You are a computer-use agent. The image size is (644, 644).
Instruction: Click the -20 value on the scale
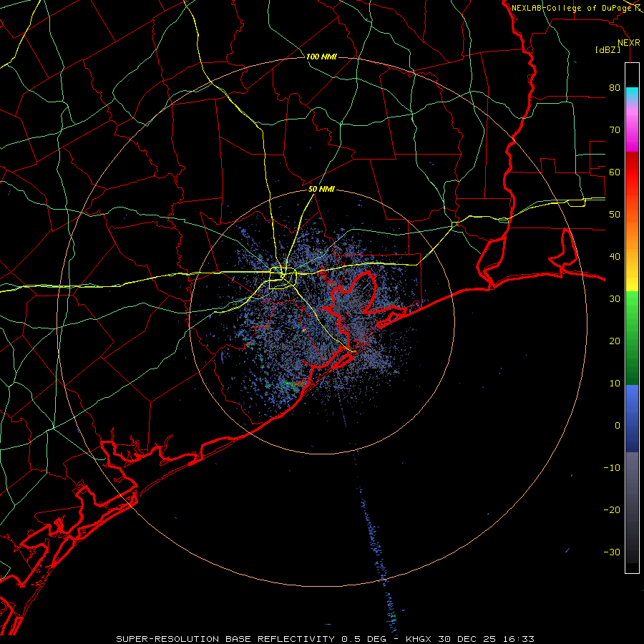612,510
